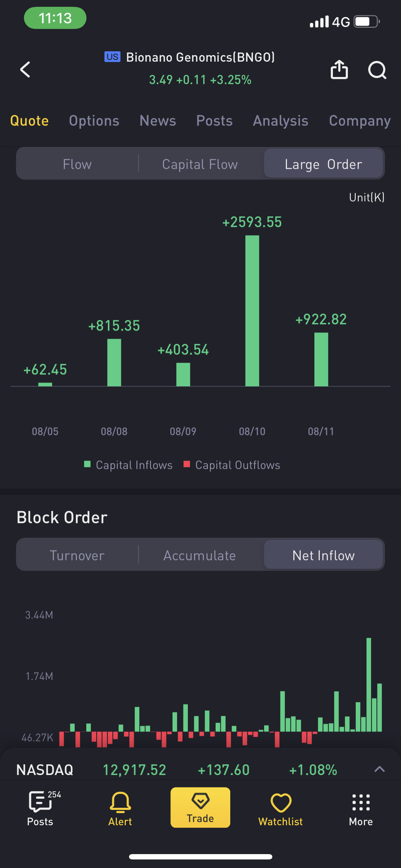The height and width of the screenshot is (868, 401).
Task: Open the Posts speech bubble icon
Action: (x=40, y=802)
